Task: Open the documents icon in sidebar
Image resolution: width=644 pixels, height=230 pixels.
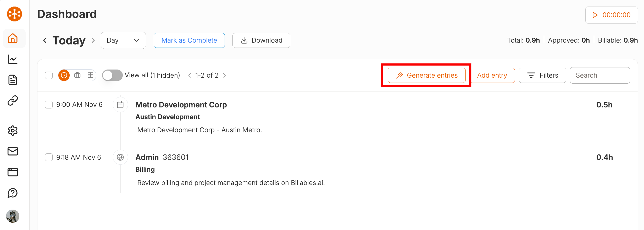Action: click(13, 80)
